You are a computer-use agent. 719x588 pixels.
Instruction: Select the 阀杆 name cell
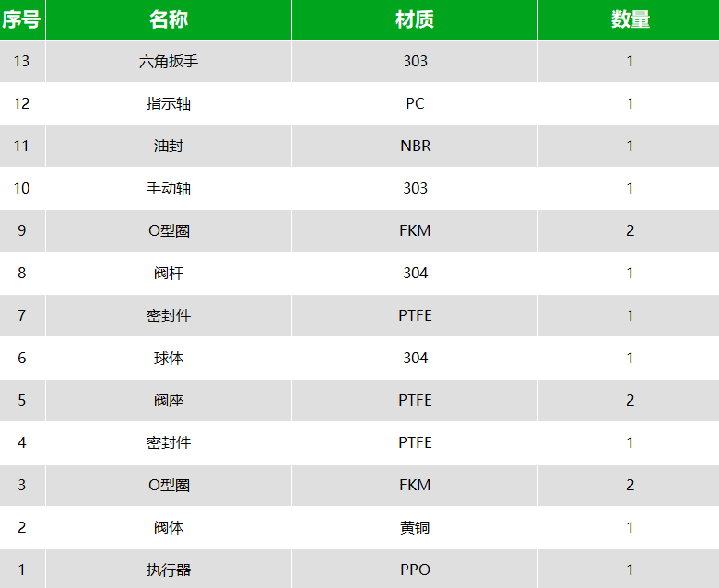tap(169, 273)
